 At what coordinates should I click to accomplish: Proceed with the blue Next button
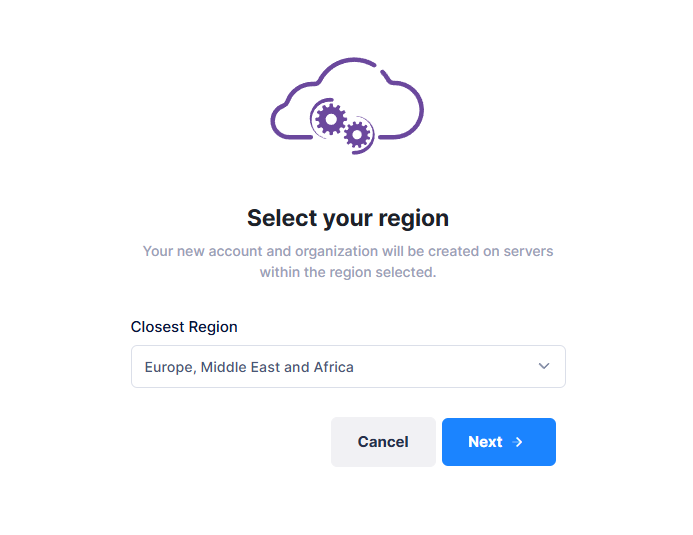(x=498, y=442)
